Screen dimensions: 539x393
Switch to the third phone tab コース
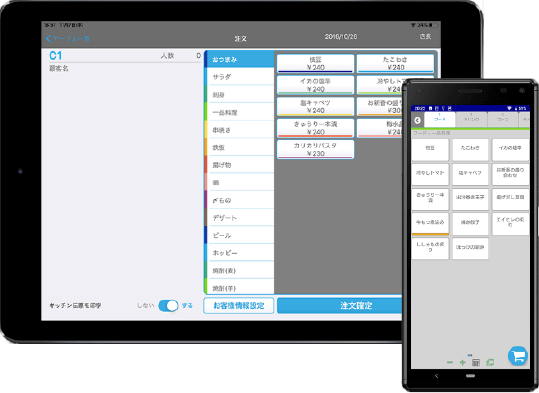click(503, 119)
